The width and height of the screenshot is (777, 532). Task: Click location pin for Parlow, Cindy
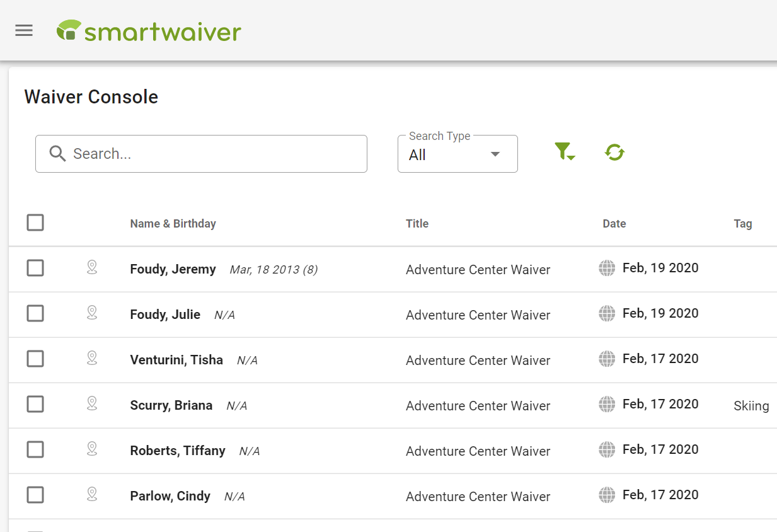[92, 495]
